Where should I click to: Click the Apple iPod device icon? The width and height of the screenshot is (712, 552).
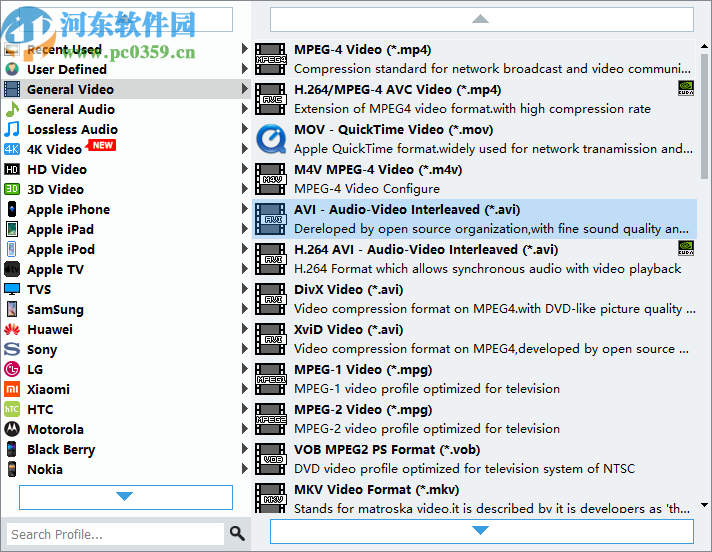click(12, 249)
